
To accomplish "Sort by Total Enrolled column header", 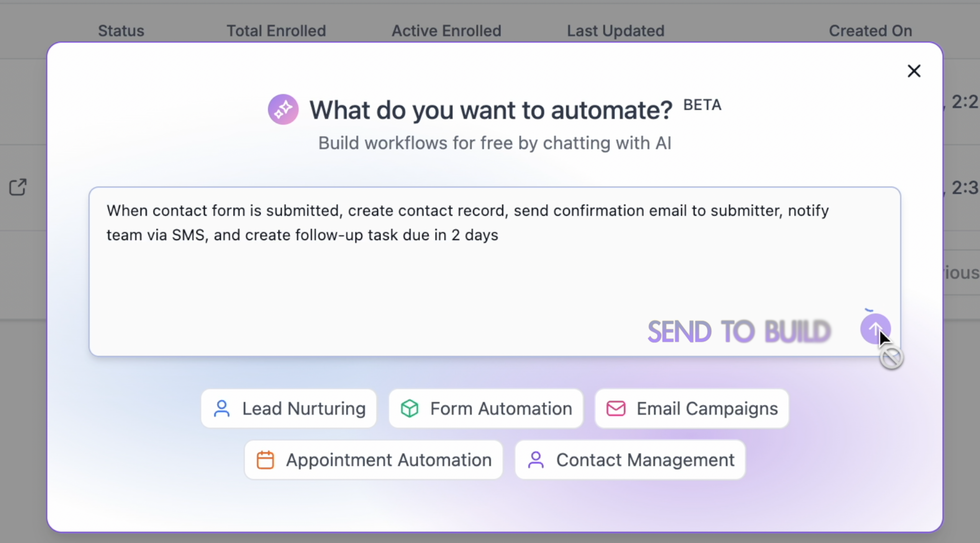I will click(276, 31).
